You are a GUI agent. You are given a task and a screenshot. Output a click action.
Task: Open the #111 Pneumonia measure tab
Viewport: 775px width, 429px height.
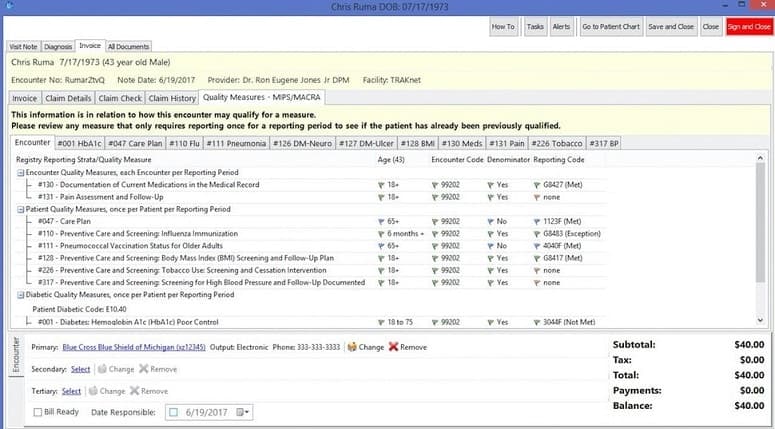pos(236,143)
